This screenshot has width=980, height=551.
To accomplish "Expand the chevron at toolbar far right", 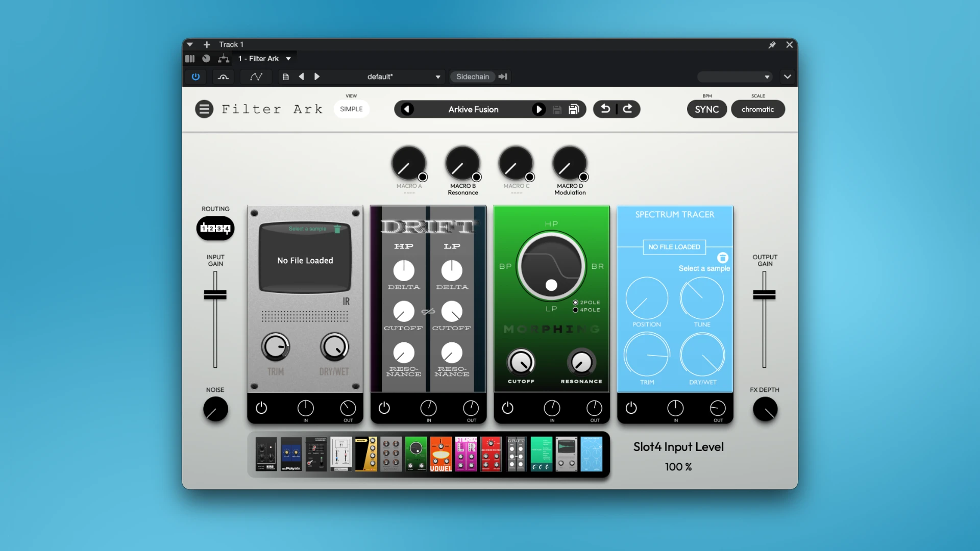I will tap(788, 77).
